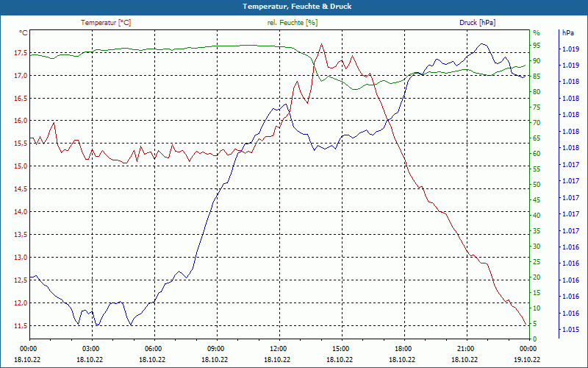588x368 pixels.
Task: Click the 09:00 time axis label
Action: click(x=215, y=348)
